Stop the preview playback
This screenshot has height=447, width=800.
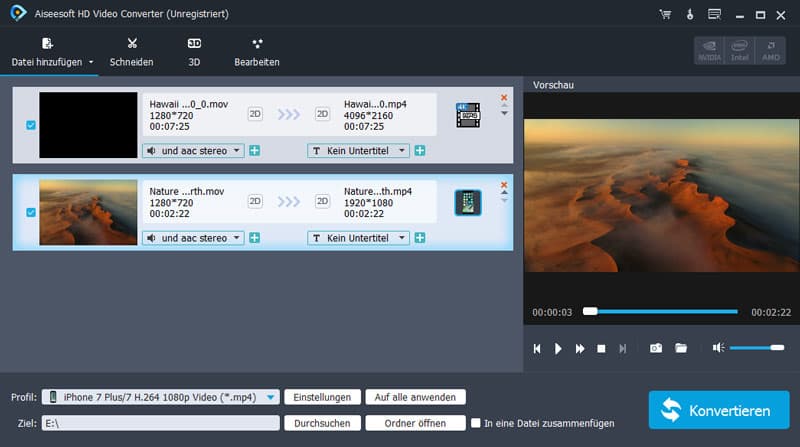pyautogui.click(x=602, y=349)
